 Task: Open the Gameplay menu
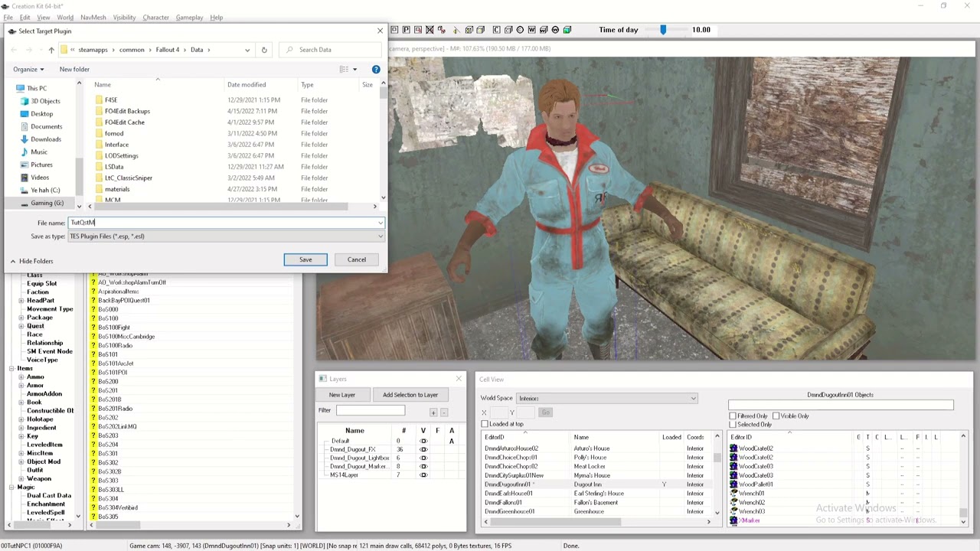click(189, 18)
